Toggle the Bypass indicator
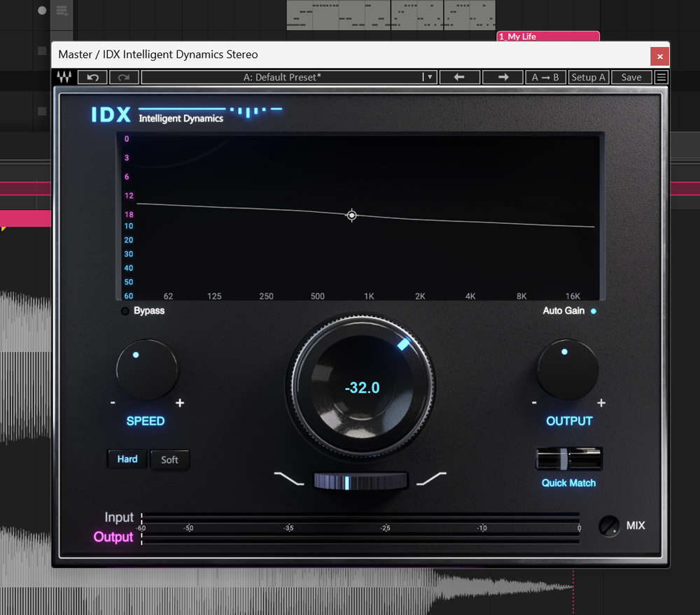Viewport: 700px width, 615px height. (x=125, y=311)
